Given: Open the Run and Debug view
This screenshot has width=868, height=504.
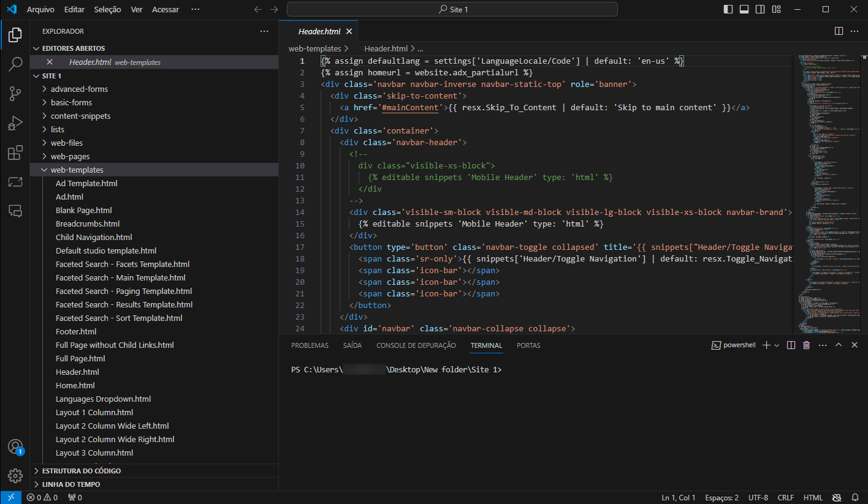Looking at the screenshot, I should [x=15, y=123].
